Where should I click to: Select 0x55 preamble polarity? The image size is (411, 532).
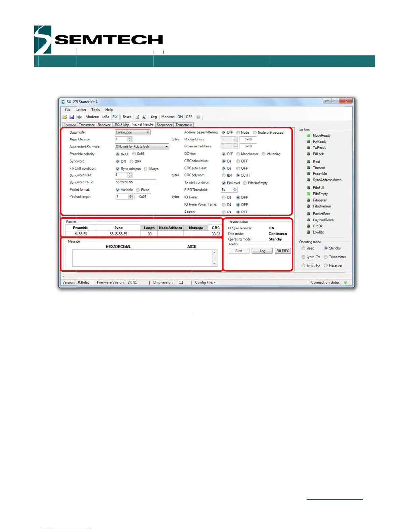(x=134, y=154)
